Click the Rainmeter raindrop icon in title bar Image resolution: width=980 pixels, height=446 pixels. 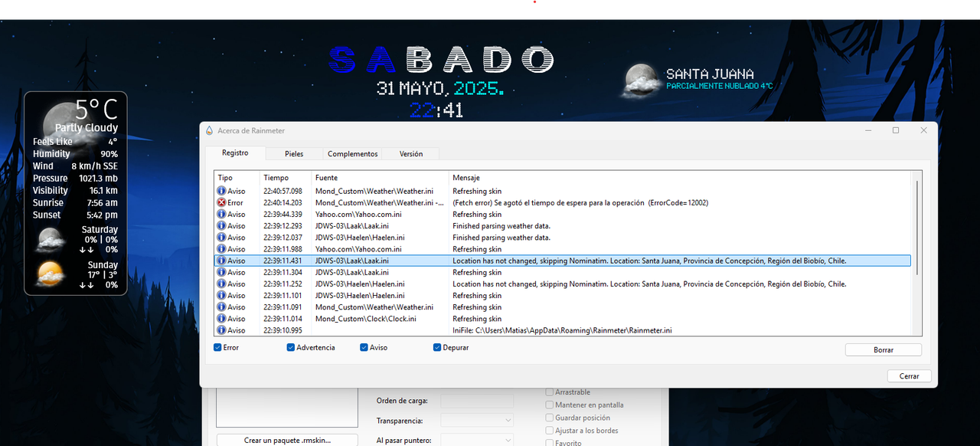(209, 130)
